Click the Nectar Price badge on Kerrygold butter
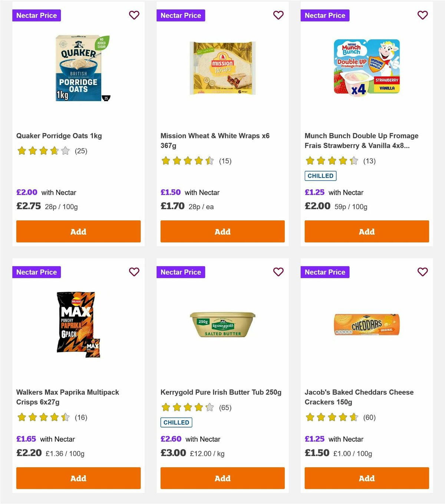Viewport: 445px width, 504px height. pyautogui.click(x=181, y=272)
